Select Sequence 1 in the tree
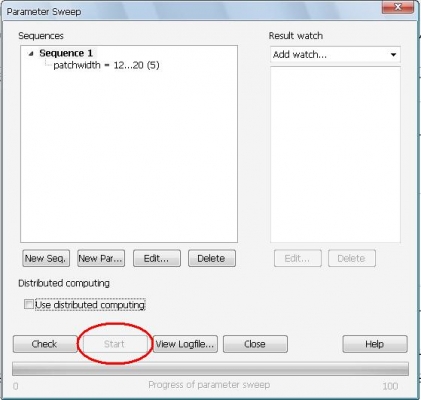 click(66, 53)
